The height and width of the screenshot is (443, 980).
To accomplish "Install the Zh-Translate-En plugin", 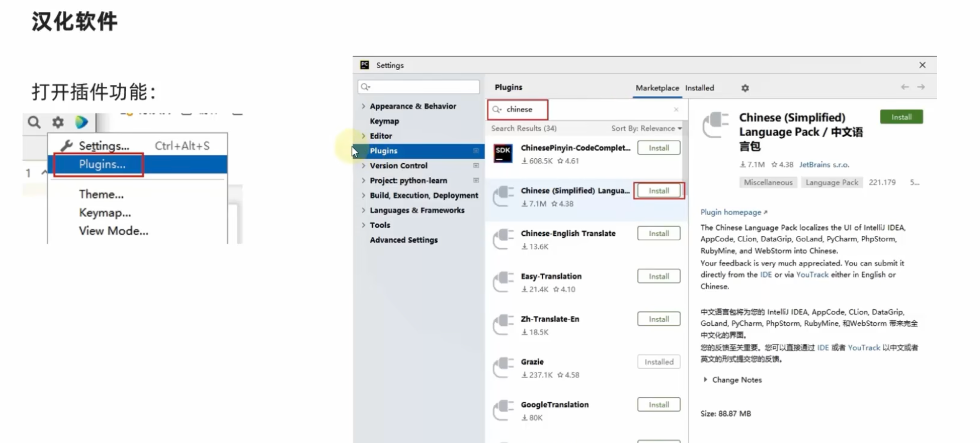I will [659, 319].
